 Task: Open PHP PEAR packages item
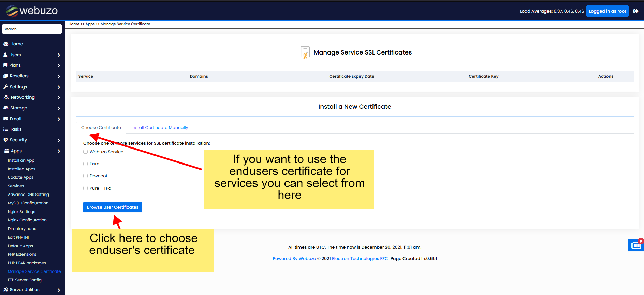27,263
